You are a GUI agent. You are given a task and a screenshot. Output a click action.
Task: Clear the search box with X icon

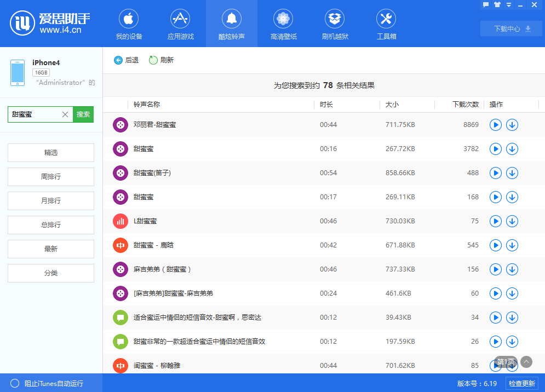(65, 114)
